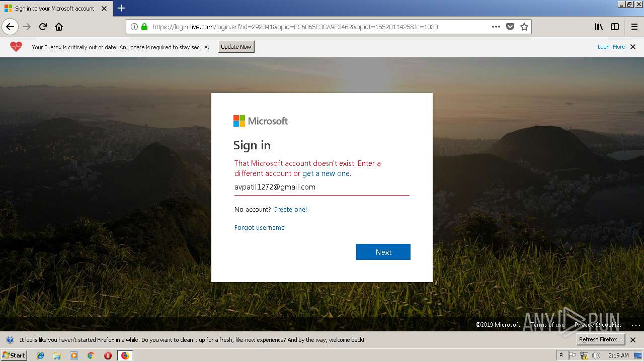Viewport: 644px width, 362px height.
Task: Save page to Pocket
Action: 510,27
